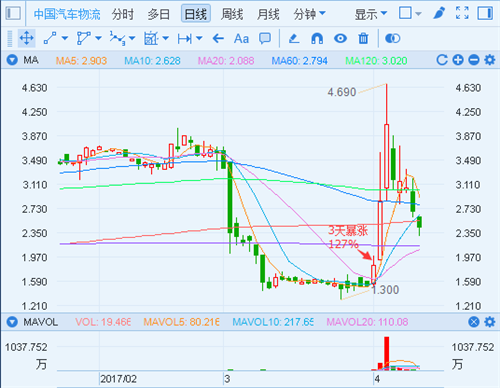
Task: Click the MA refresh icon
Action: 442,60
